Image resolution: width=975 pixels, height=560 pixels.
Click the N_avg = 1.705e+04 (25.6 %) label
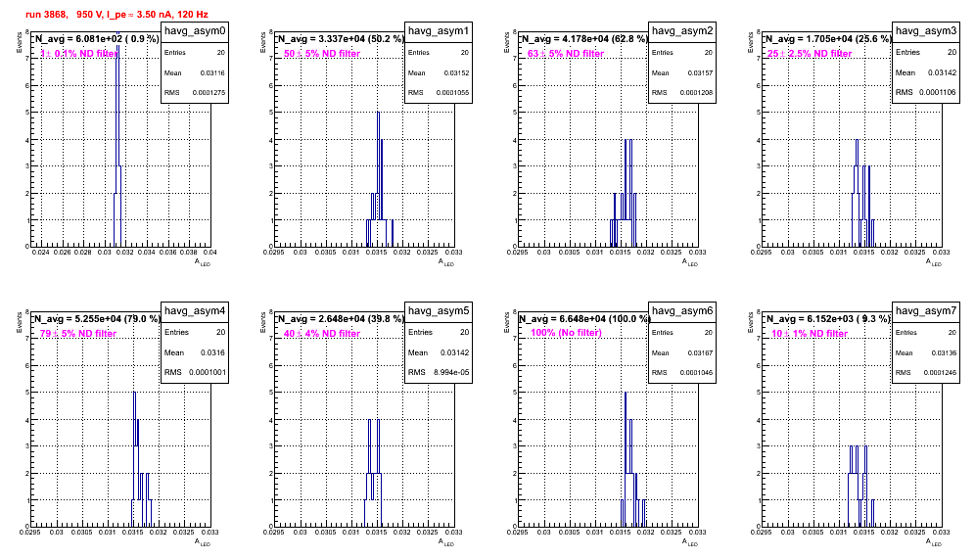coord(828,38)
